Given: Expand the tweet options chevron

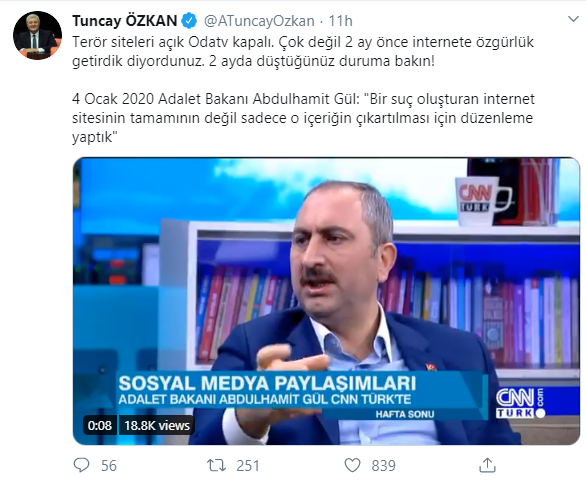Looking at the screenshot, I should [x=573, y=19].
